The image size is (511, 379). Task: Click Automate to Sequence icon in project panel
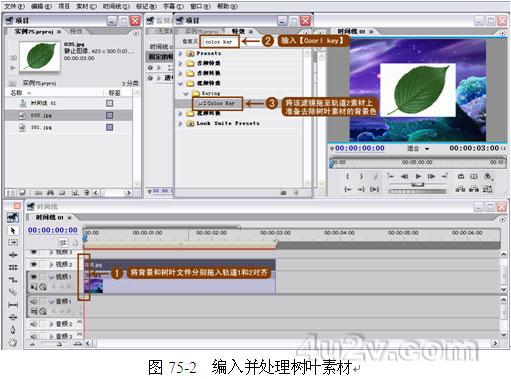[x=39, y=192]
